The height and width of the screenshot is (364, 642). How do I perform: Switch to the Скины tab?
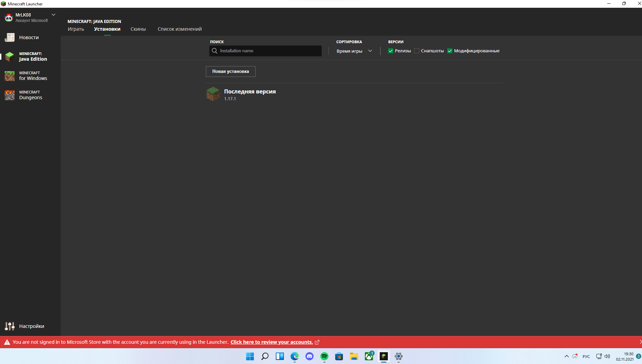pos(138,29)
